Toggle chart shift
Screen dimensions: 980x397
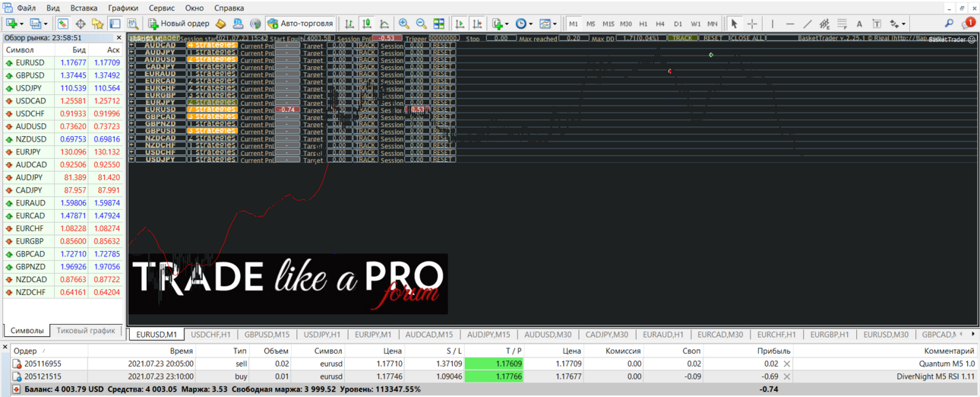pyautogui.click(x=477, y=24)
